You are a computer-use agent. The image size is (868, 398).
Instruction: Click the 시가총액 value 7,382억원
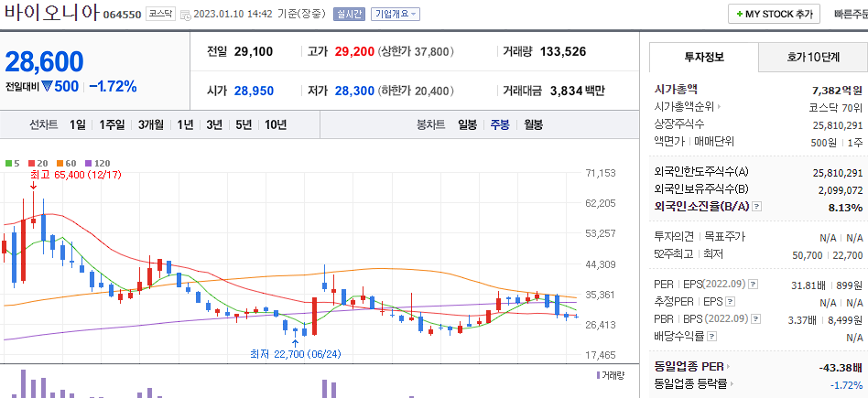[x=837, y=90]
